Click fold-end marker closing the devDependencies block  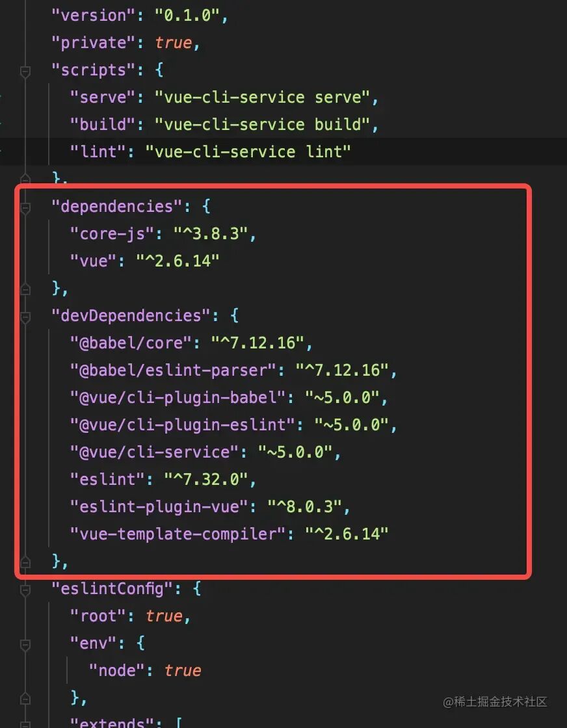pyautogui.click(x=25, y=562)
